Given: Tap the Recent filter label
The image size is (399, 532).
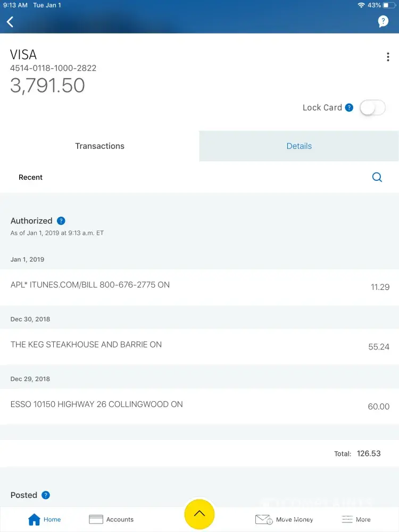Looking at the screenshot, I should 30,177.
